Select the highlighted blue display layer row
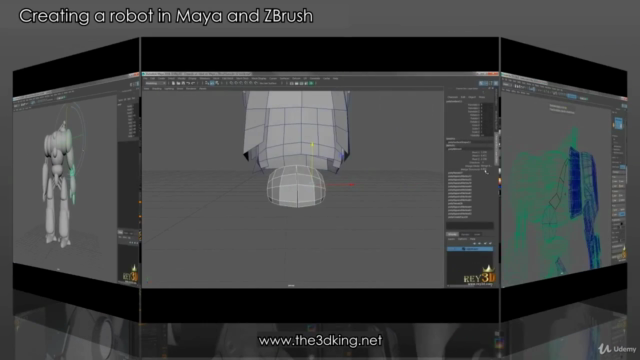The height and width of the screenshot is (360, 640). tap(470, 249)
